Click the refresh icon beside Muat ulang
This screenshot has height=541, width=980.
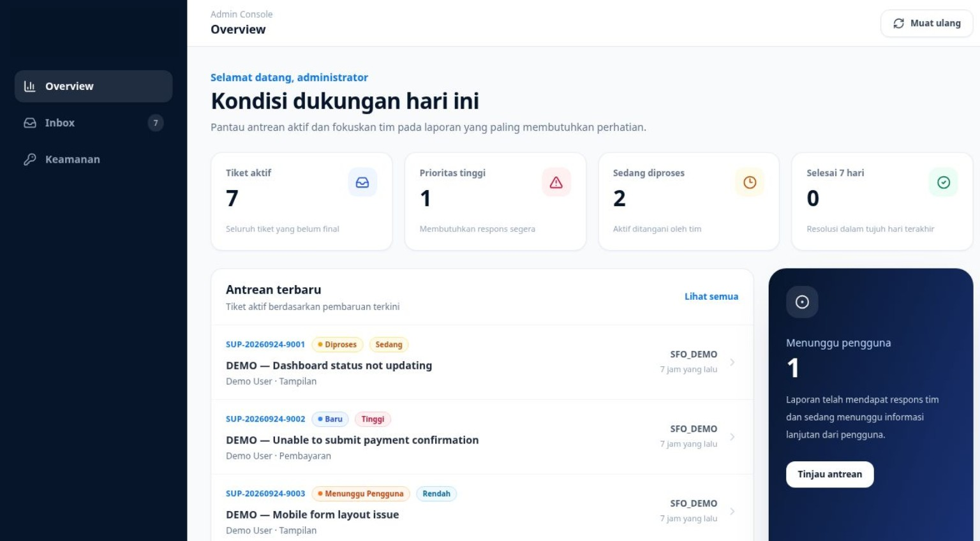[898, 24]
